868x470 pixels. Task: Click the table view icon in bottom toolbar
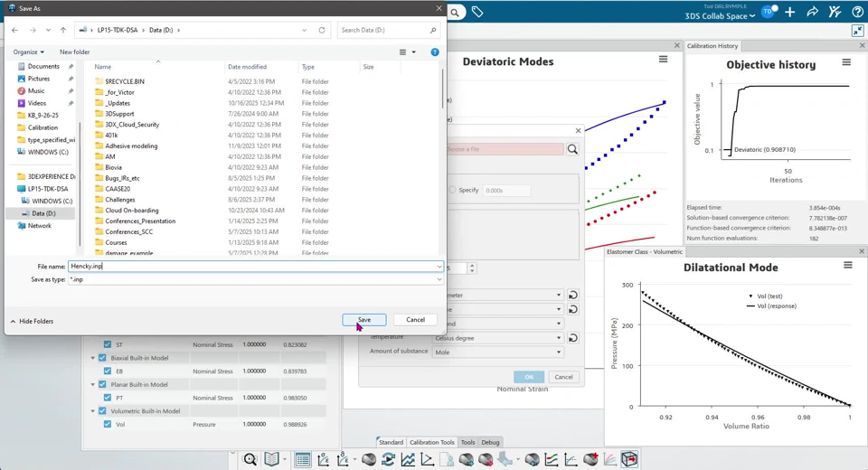(303, 459)
